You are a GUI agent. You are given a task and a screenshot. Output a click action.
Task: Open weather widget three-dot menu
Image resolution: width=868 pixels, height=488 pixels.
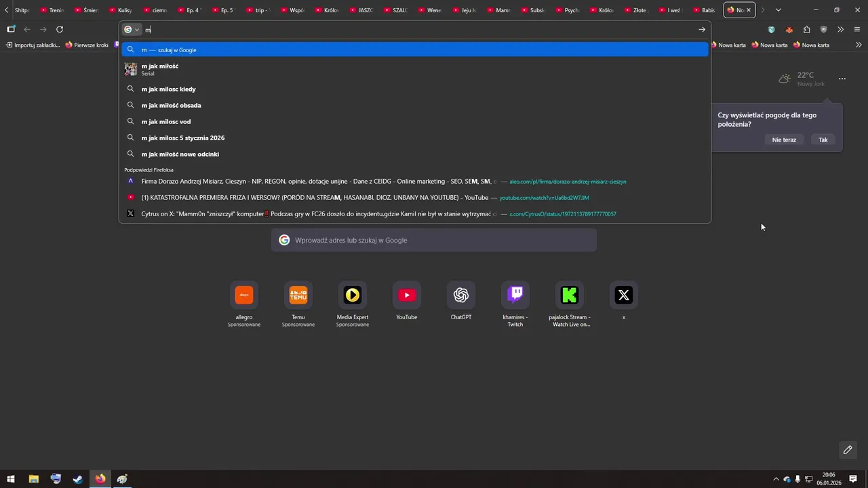842,79
